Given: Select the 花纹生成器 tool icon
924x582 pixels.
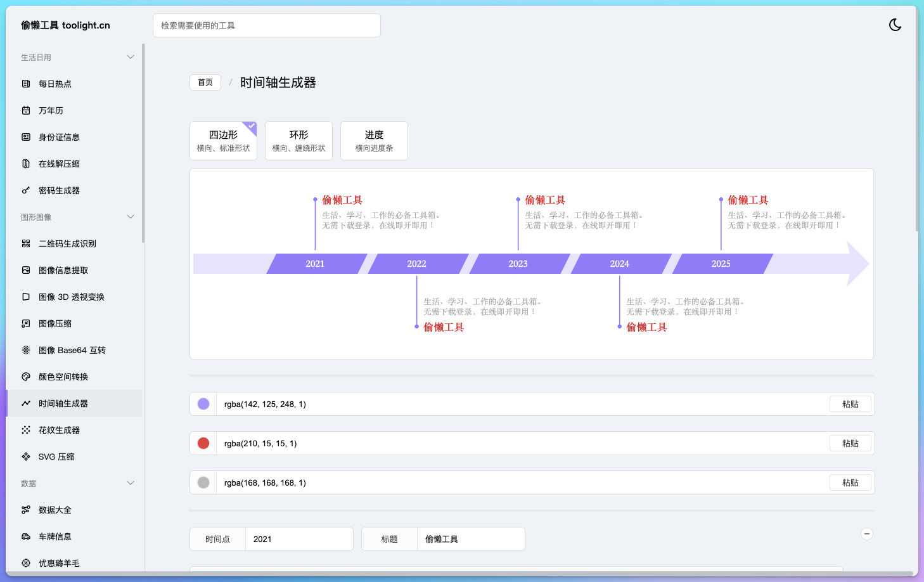Looking at the screenshot, I should (25, 430).
